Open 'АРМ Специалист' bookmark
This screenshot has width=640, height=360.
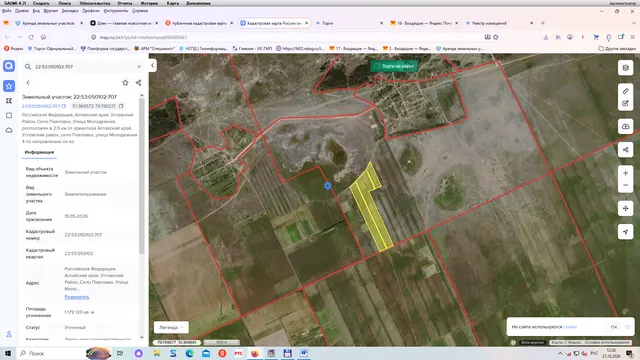[154, 48]
